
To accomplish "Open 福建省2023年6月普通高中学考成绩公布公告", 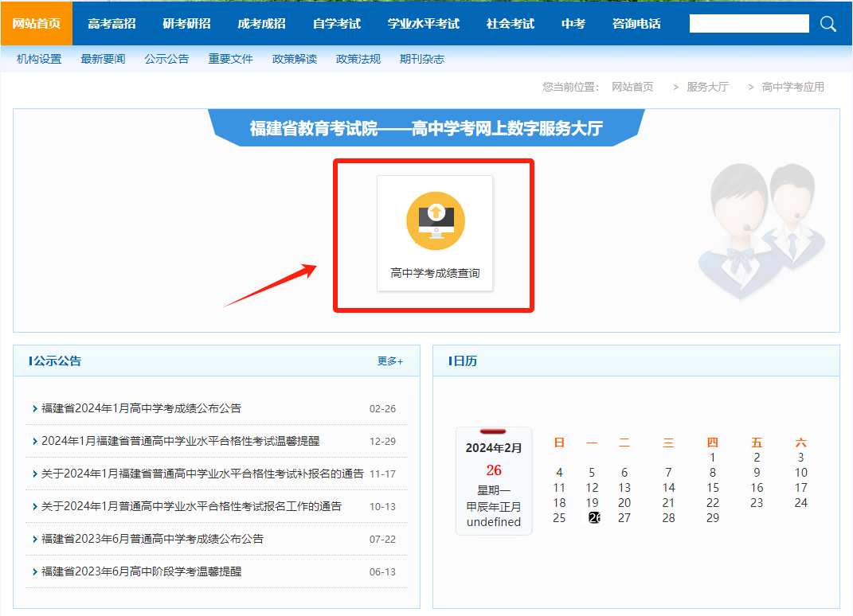I will 152,539.
